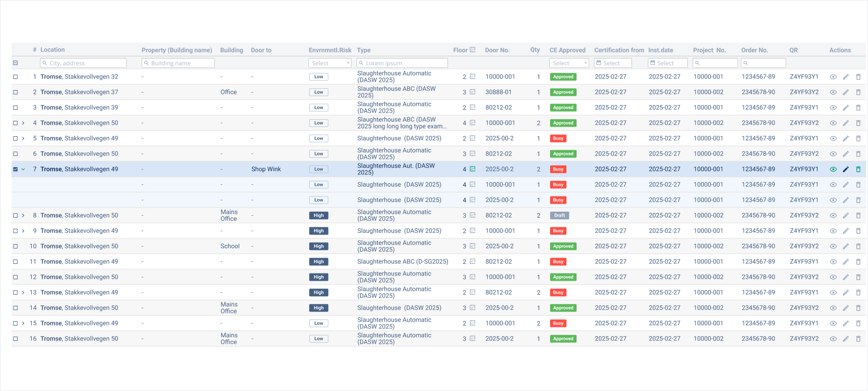This screenshot has height=391, width=868.
Task: Click the floor plan icon in Floor header
Action: (473, 50)
